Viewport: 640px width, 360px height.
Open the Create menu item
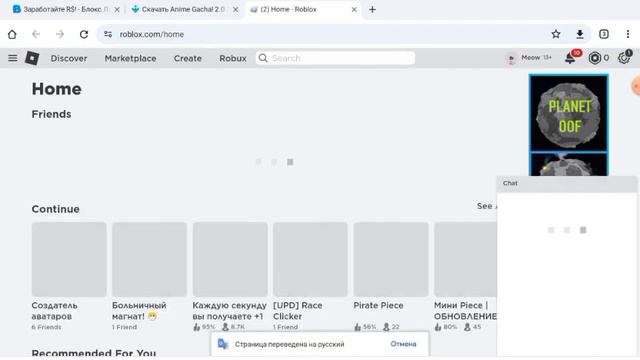coord(188,58)
